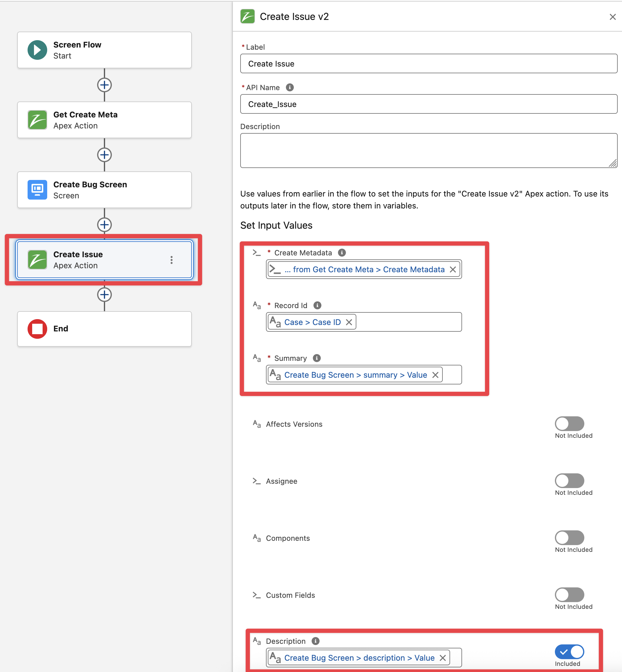
Task: Click the End flow element
Action: click(x=104, y=329)
